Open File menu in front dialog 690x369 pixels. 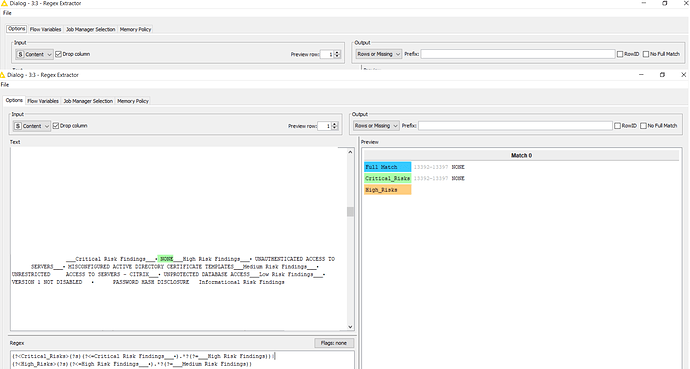pyautogui.click(x=5, y=84)
